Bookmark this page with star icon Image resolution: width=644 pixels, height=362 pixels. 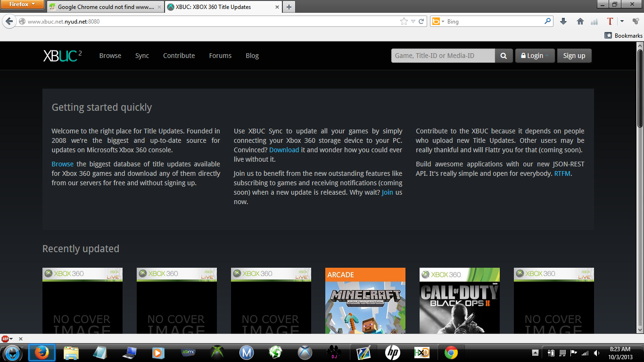(x=404, y=21)
